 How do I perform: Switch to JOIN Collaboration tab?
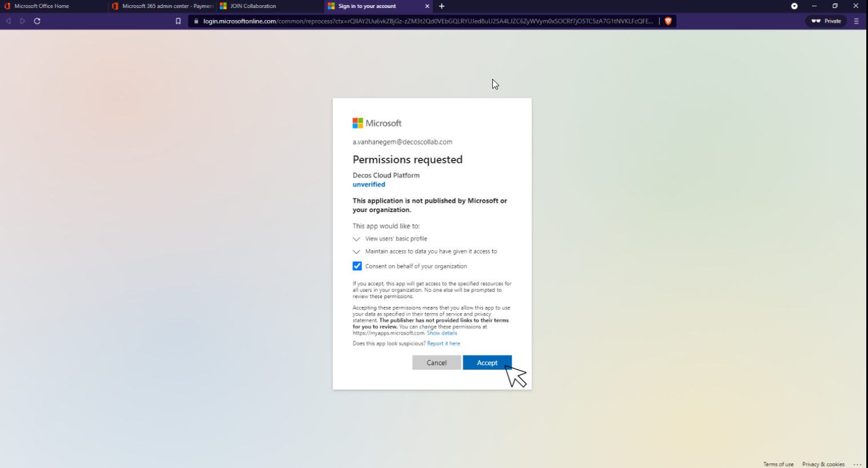270,6
